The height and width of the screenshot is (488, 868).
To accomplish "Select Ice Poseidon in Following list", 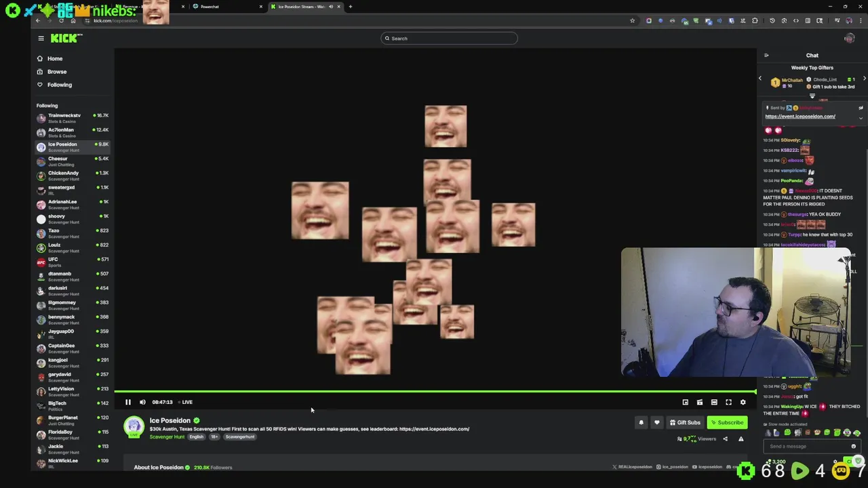I will (x=73, y=146).
